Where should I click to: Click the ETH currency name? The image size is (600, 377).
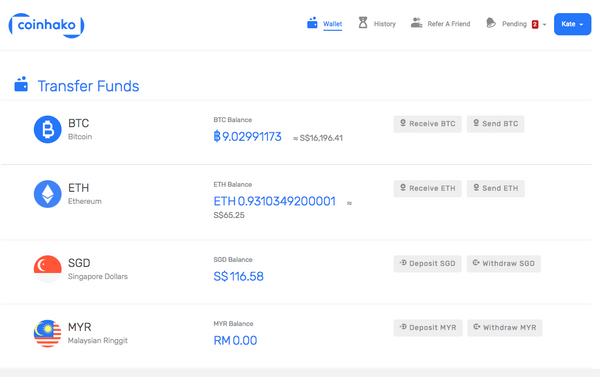coord(78,188)
